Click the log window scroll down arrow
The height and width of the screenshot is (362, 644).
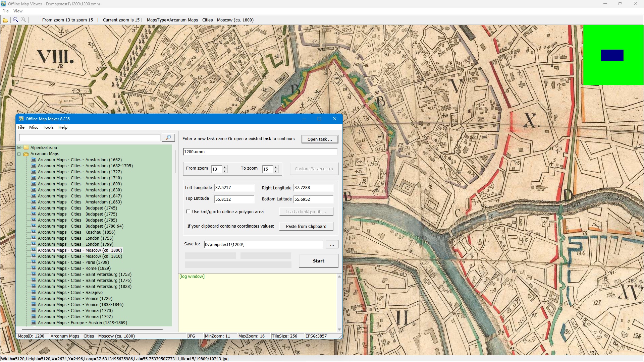pyautogui.click(x=339, y=329)
